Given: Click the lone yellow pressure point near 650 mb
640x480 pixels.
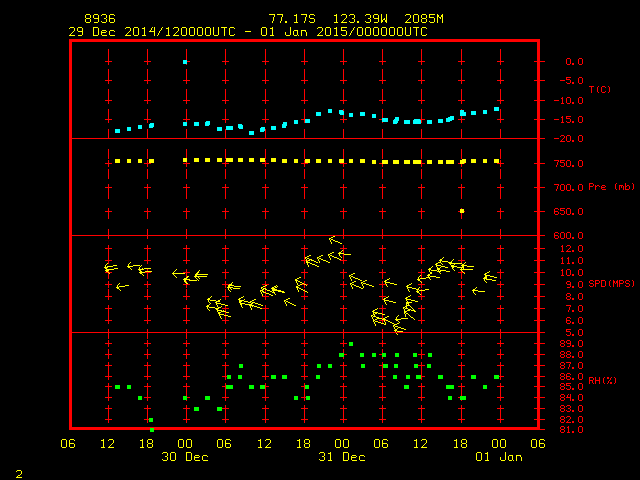Looking at the screenshot, I should [x=462, y=211].
